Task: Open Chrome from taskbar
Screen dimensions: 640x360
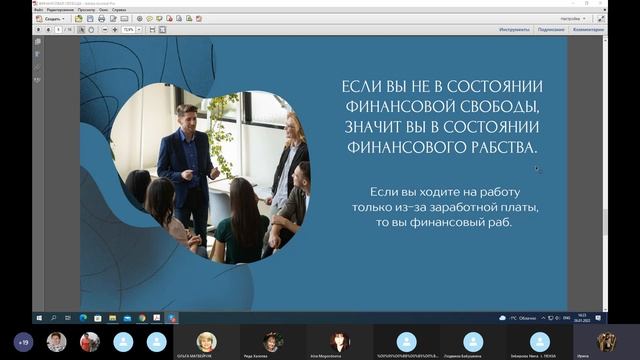Action: [x=142, y=318]
